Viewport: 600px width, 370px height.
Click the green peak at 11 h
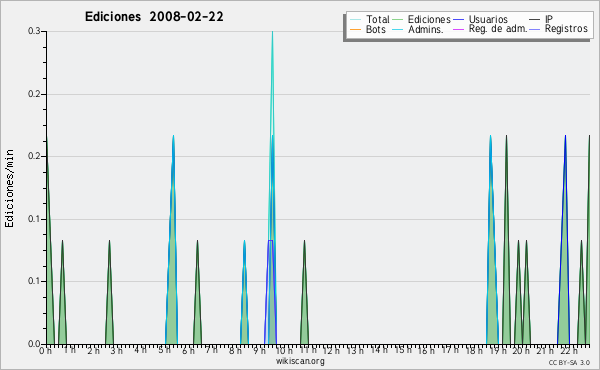point(304,291)
